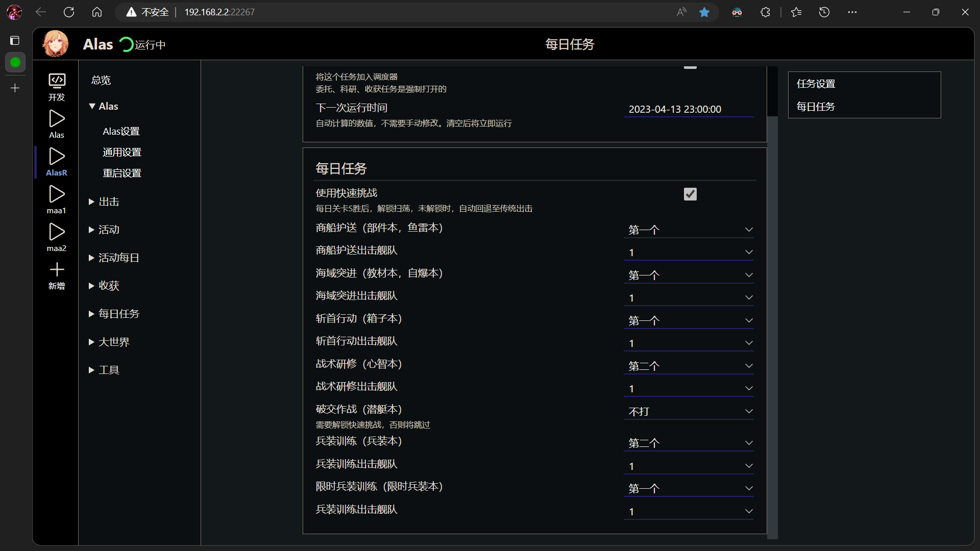The height and width of the screenshot is (551, 980).
Task: Open the 商船护送 stage dropdown
Action: pyautogui.click(x=689, y=230)
